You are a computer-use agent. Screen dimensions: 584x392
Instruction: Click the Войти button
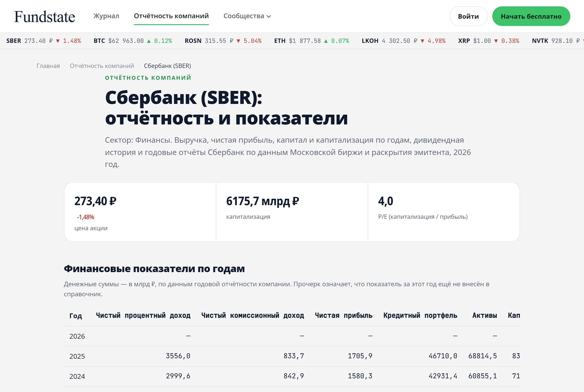pyautogui.click(x=468, y=16)
